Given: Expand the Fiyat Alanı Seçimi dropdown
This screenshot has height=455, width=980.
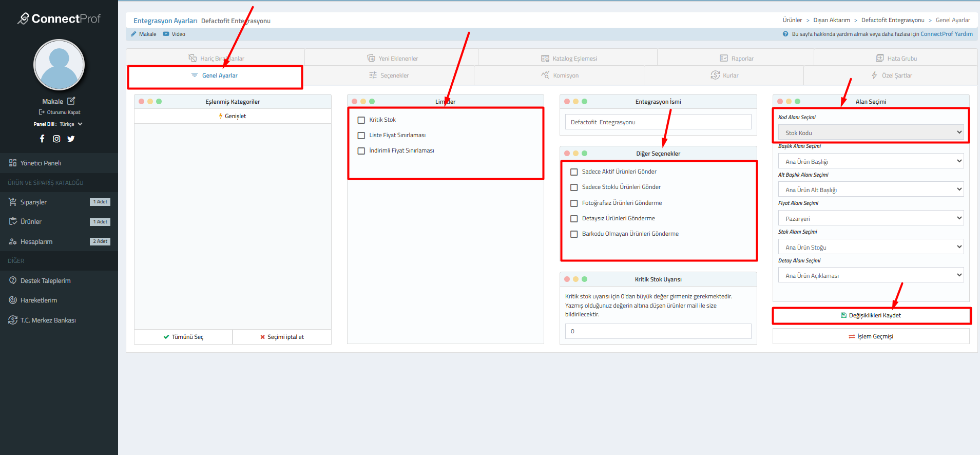Looking at the screenshot, I should 871,218.
